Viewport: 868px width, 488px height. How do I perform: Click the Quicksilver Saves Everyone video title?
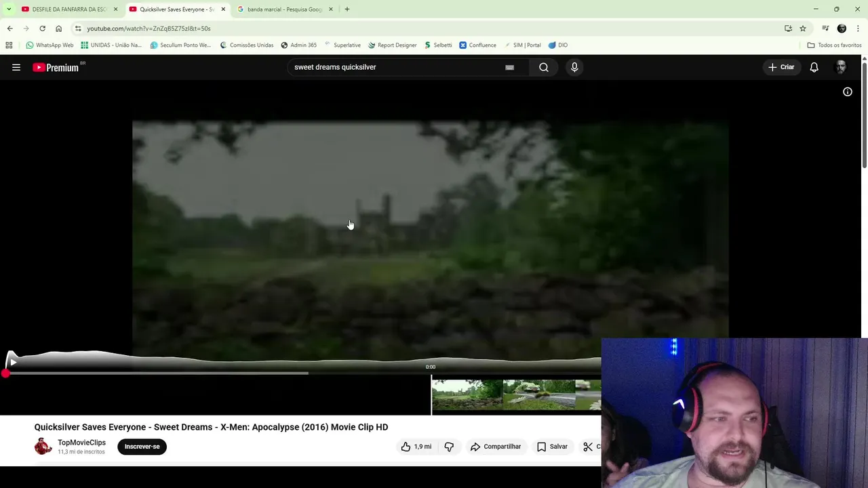[x=211, y=427]
